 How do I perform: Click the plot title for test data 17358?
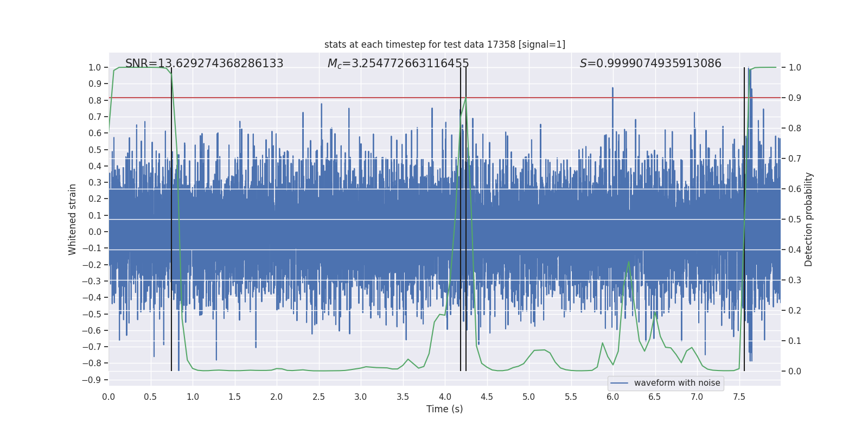(445, 44)
